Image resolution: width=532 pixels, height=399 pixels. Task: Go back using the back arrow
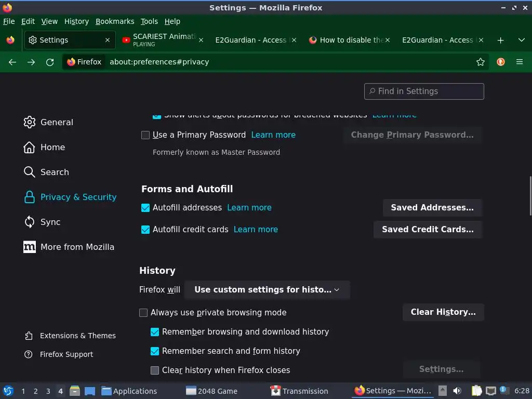point(12,62)
